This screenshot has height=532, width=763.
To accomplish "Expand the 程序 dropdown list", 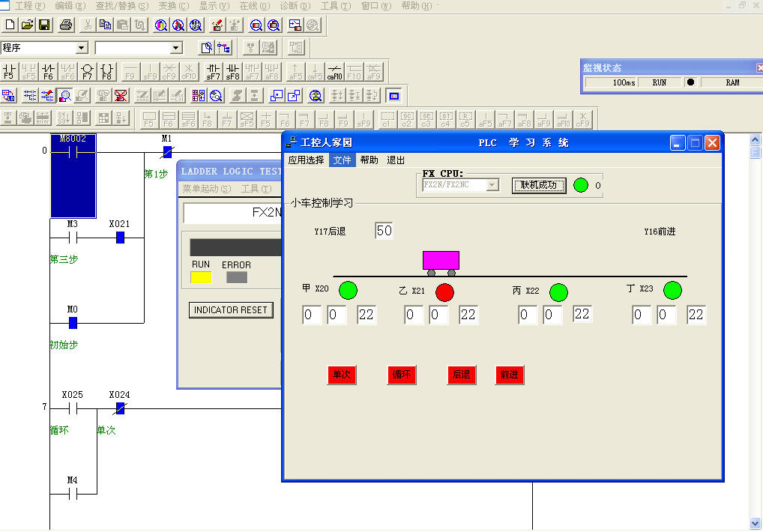I will click(x=82, y=48).
